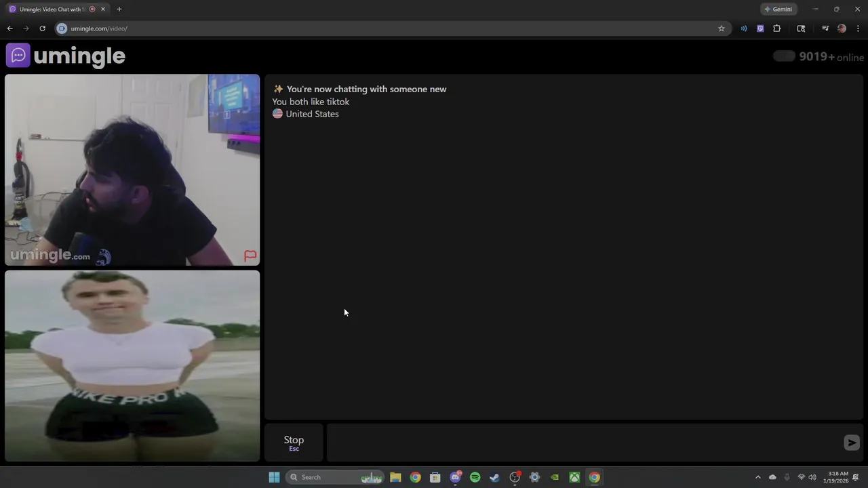Show hidden system tray icons

[758, 477]
